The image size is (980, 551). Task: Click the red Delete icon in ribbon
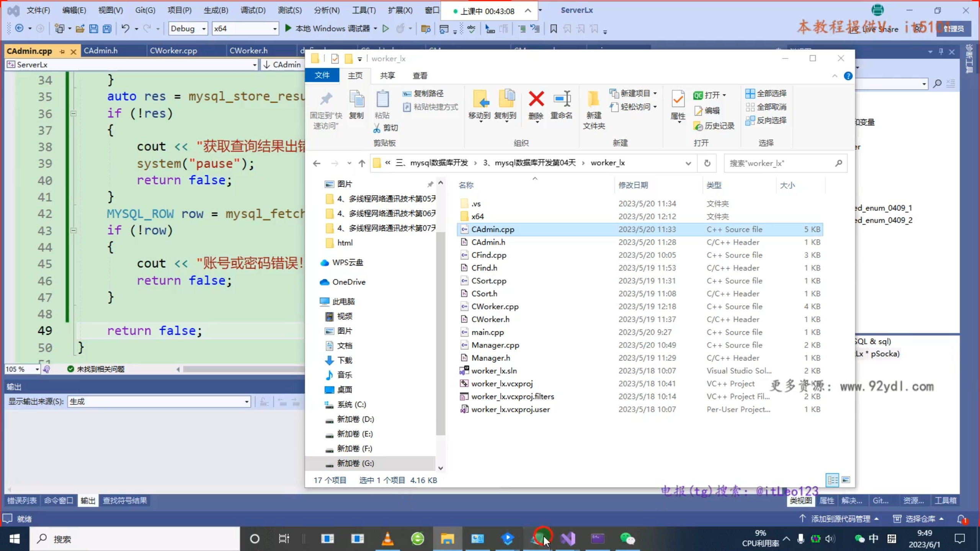[x=536, y=99]
